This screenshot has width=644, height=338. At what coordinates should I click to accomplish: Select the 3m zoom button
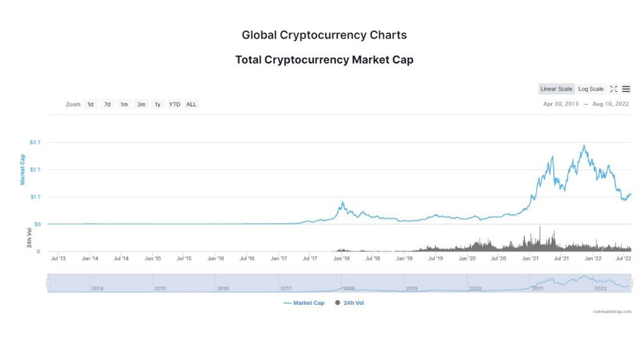coord(141,104)
